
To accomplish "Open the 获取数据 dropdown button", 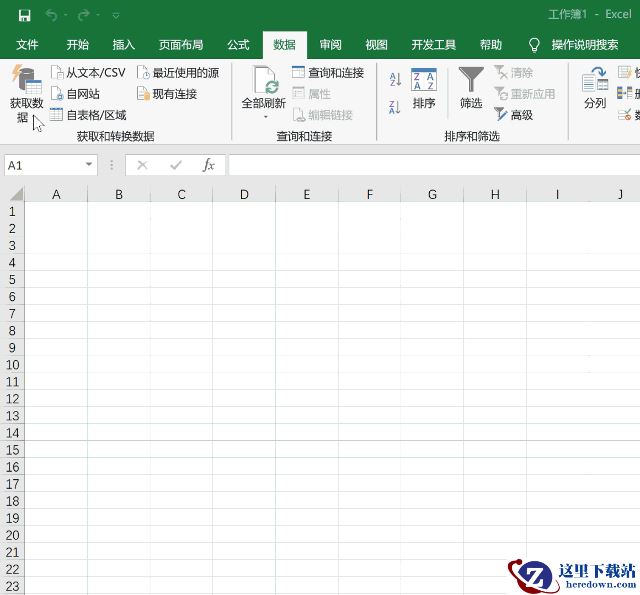I will (x=26, y=94).
